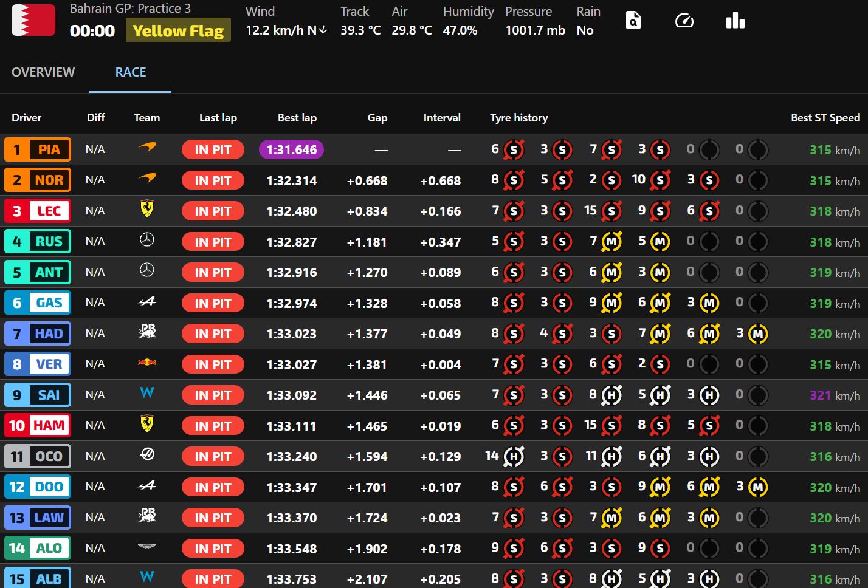Click the Alpine logo in GAS row

[147, 301]
